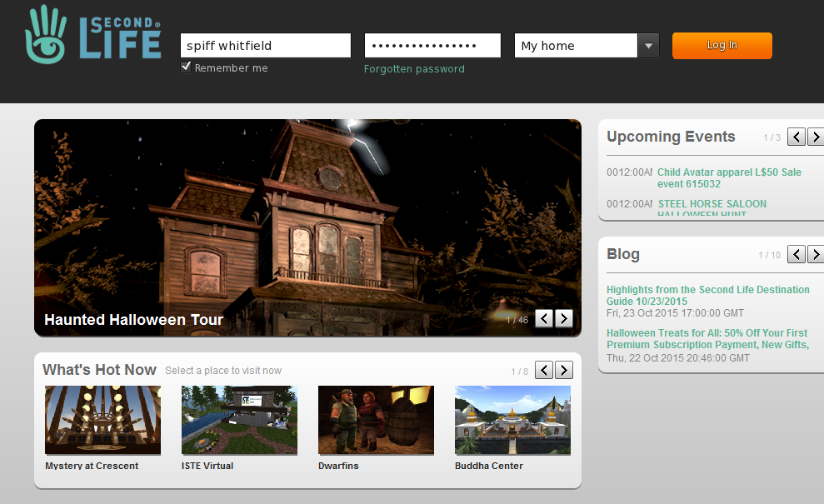
Task: Click the Fri, 23 Oct 2015 17:00:00 GMT date
Action: [676, 313]
